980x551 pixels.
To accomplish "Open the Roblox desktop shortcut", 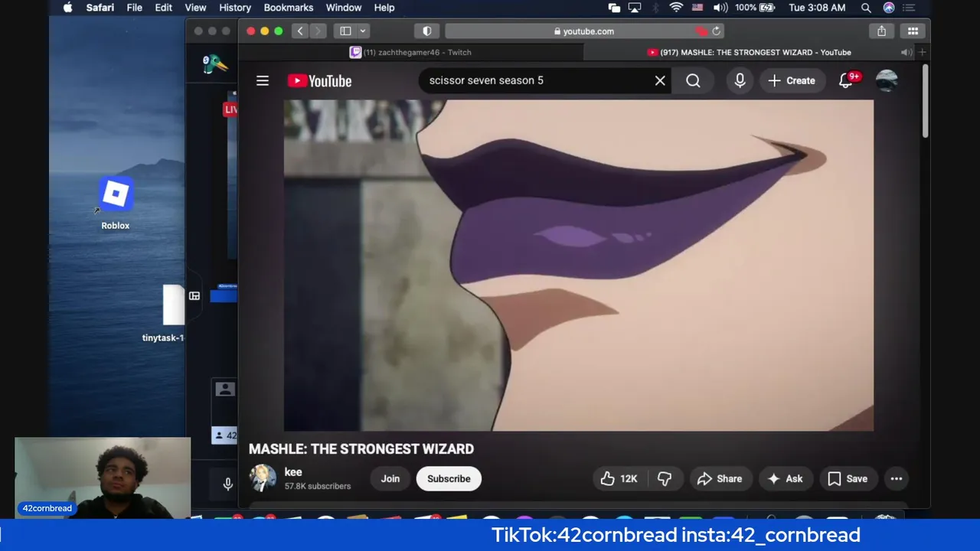I will (x=116, y=204).
